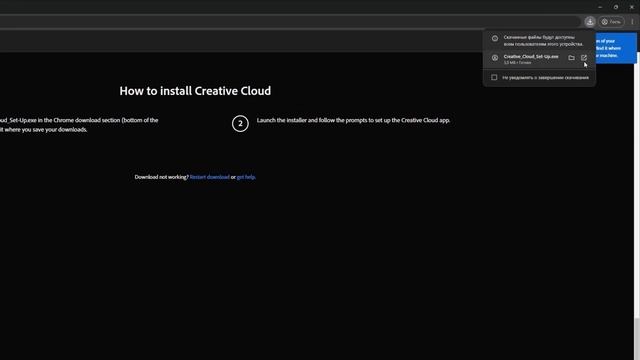Click the file-type icon beside Creative_Cloud_Set-Up.exe
Image resolution: width=640 pixels, height=360 pixels.
495,58
